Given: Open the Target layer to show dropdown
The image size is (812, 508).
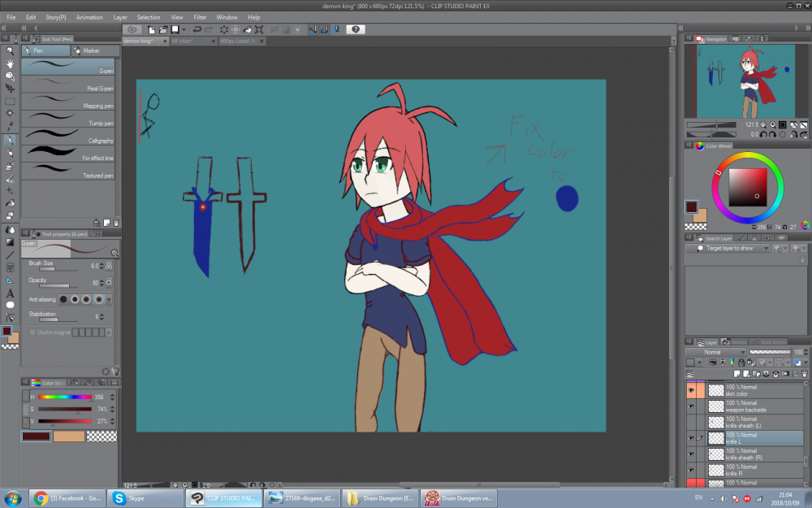Looking at the screenshot, I should (727, 248).
